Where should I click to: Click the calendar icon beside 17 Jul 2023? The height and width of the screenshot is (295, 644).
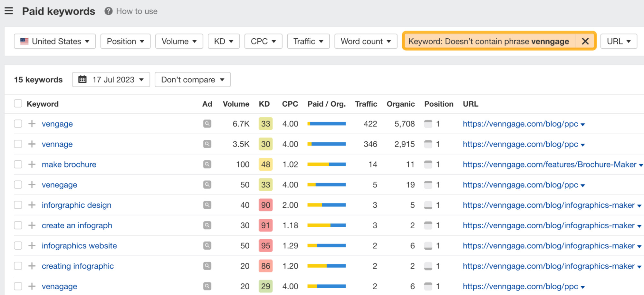click(x=83, y=80)
